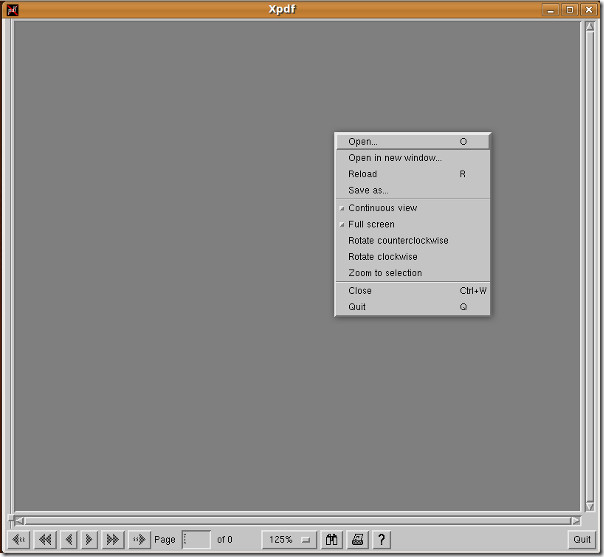Click the Xpdf icon in the title bar
604x557 pixels.
12,10
